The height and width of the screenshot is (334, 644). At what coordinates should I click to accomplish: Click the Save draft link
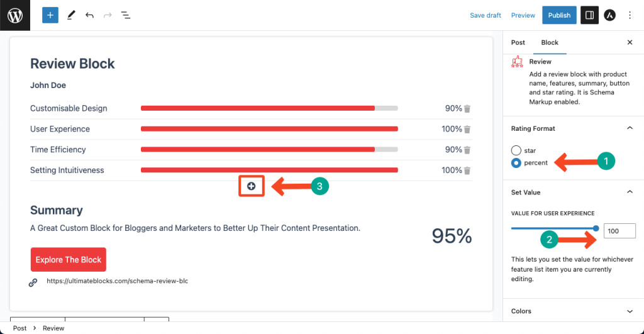tap(486, 15)
